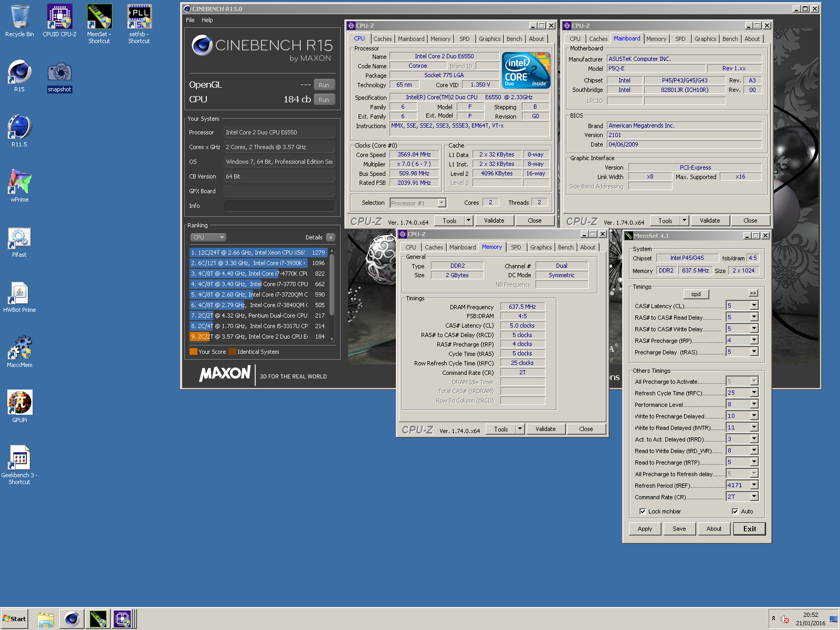
Task: Open the Cinebench ranking CPU dropdown
Action: pos(208,237)
